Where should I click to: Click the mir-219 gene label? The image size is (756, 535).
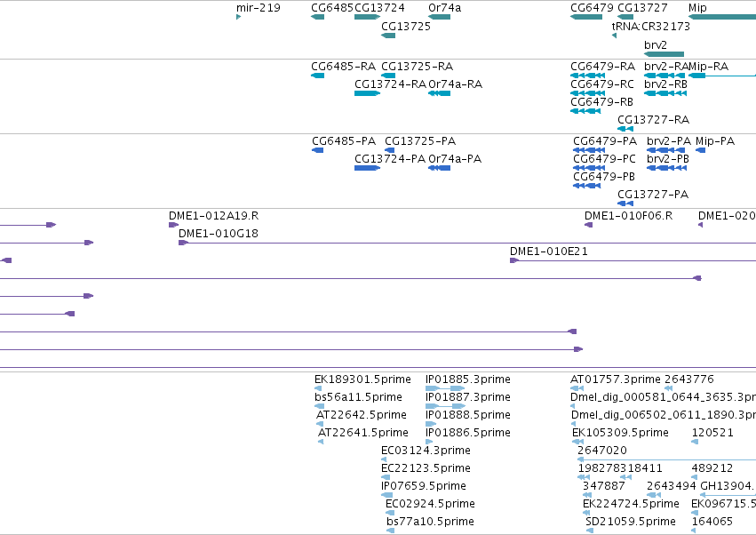[x=258, y=8]
